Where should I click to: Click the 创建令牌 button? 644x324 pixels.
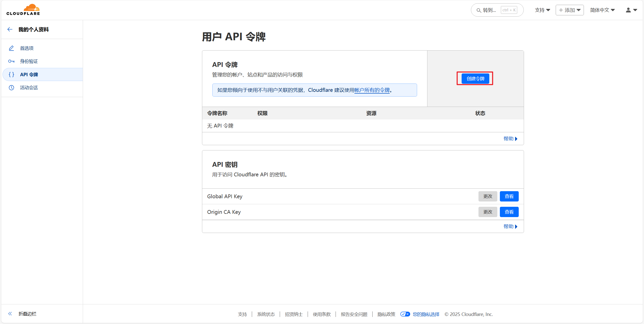(475, 79)
